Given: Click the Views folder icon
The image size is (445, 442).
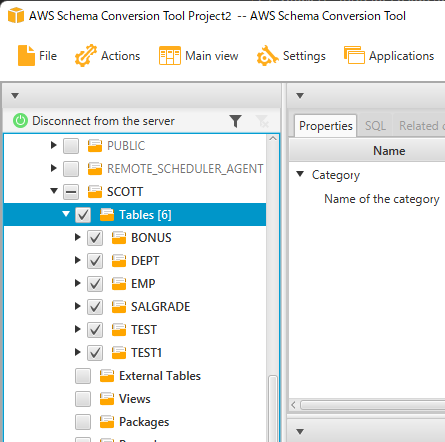Looking at the screenshot, I should pos(107,399).
